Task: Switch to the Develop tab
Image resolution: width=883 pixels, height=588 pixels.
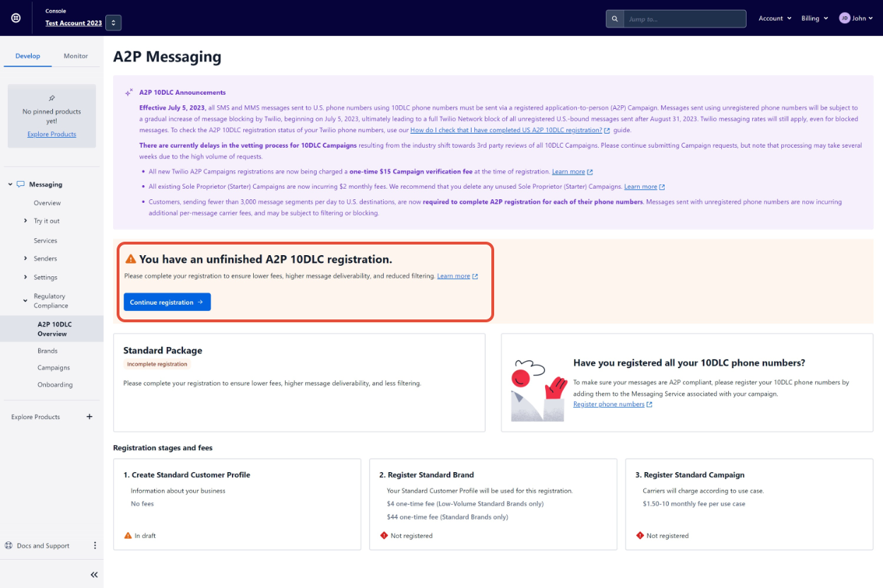Action: (28, 56)
